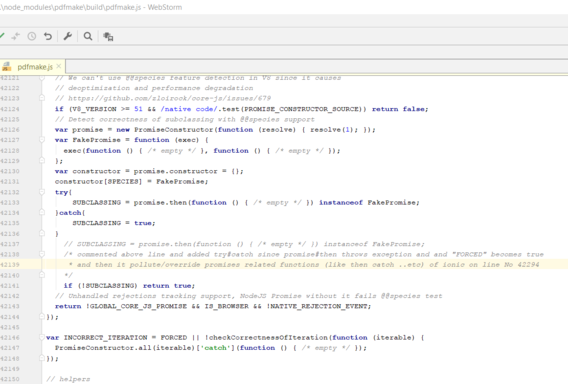The width and height of the screenshot is (568, 384).
Task: Click toolbar icon right of the magnifier
Action: pos(108,36)
